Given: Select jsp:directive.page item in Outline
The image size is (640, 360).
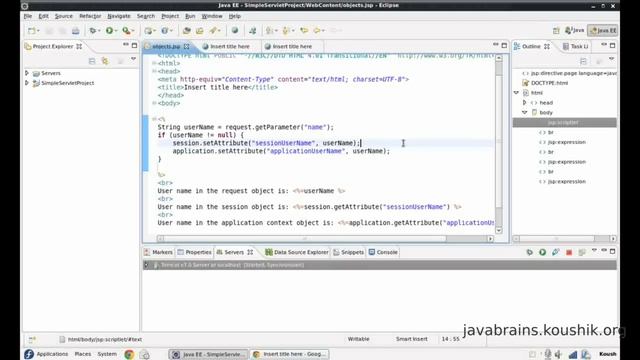Looking at the screenshot, I should (569, 73).
